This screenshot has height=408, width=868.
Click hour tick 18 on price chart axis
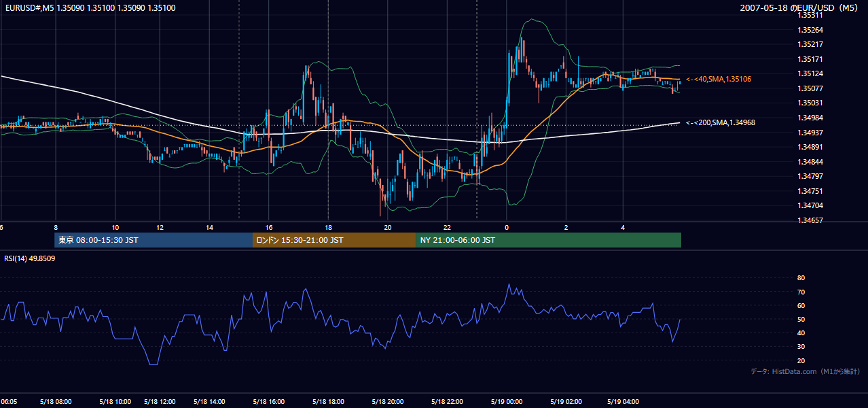328,228
